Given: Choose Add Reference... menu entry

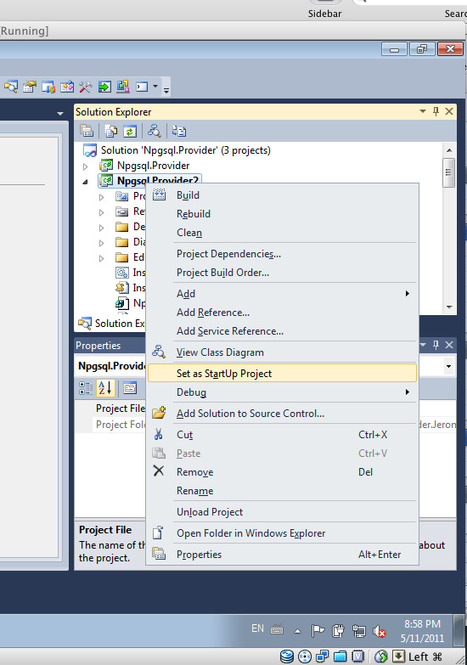Looking at the screenshot, I should point(282,312).
